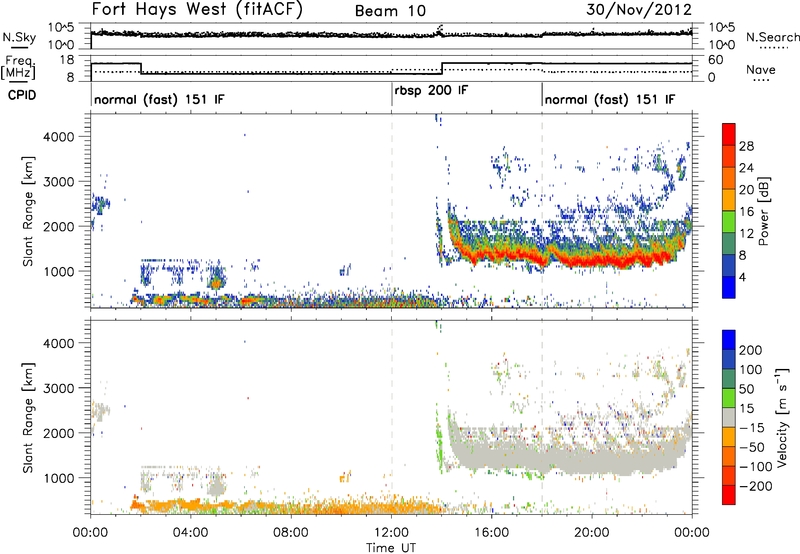Click the 'Fort Hays West (fitACF)' title
This screenshot has width=800, height=554.
[197, 10]
